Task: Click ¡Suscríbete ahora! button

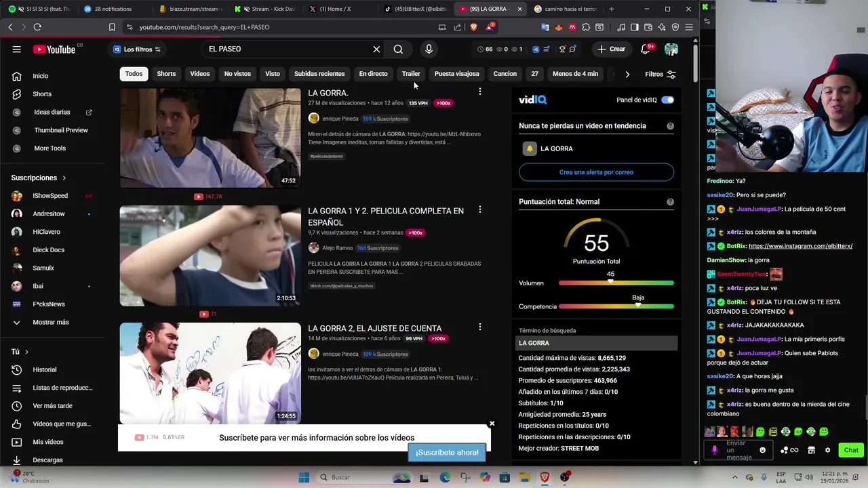Action: [x=447, y=452]
